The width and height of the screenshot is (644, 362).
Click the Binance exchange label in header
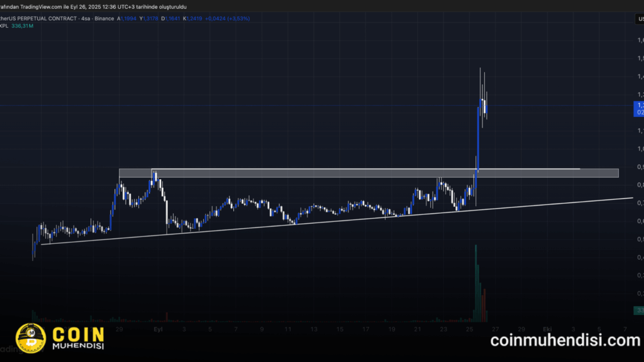tap(103, 19)
